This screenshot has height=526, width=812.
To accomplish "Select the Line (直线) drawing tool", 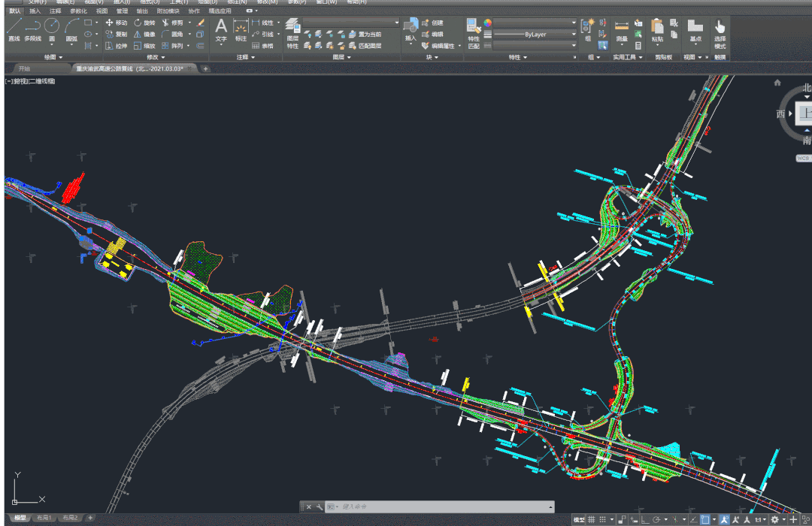I will (x=14, y=29).
